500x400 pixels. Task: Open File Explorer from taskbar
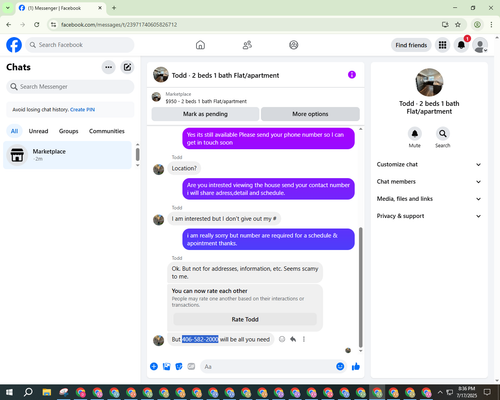point(47,392)
